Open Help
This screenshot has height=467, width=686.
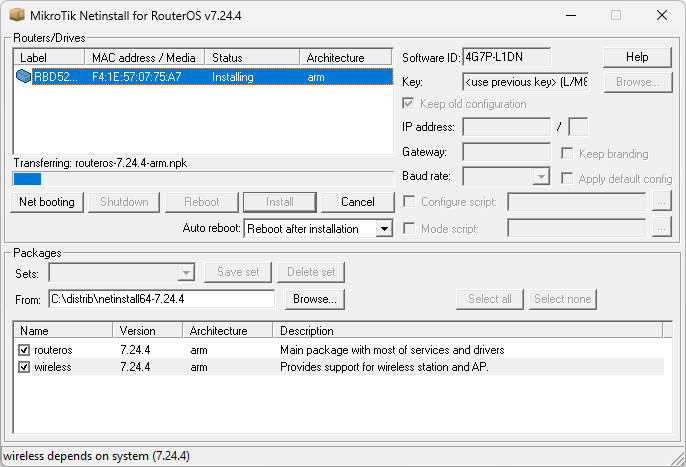(637, 57)
